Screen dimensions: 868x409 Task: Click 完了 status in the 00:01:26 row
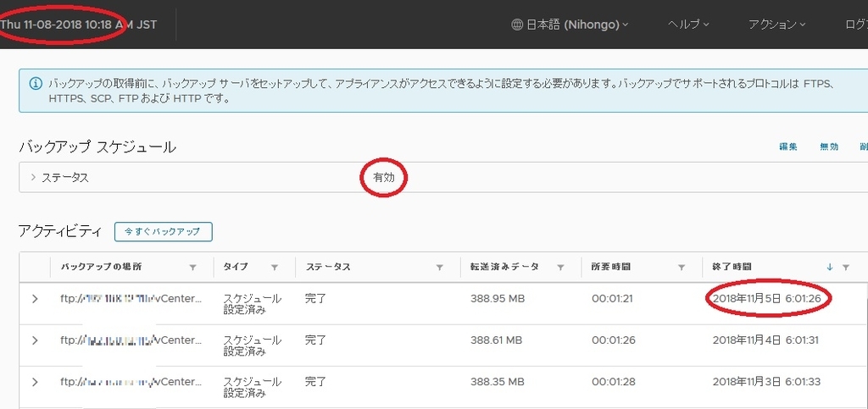(x=315, y=340)
